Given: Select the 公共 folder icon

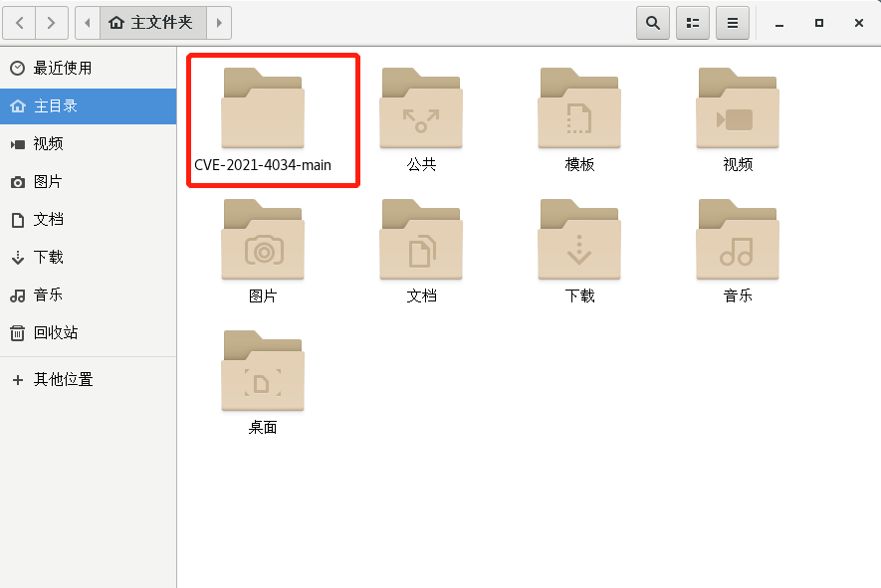Looking at the screenshot, I should pos(421,108).
